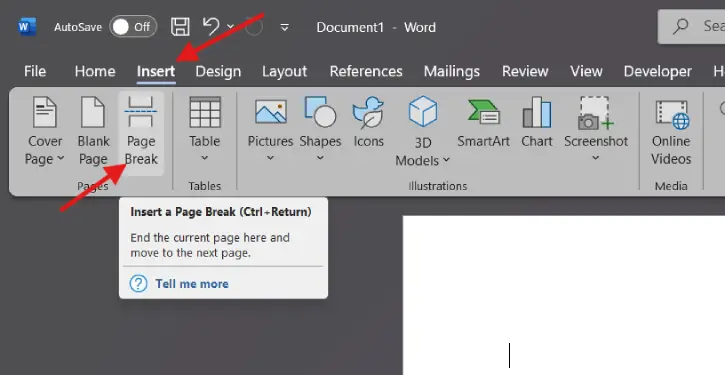Expand the Screenshot dropdown chevron
Screen dimensions: 725x375
click(596, 158)
